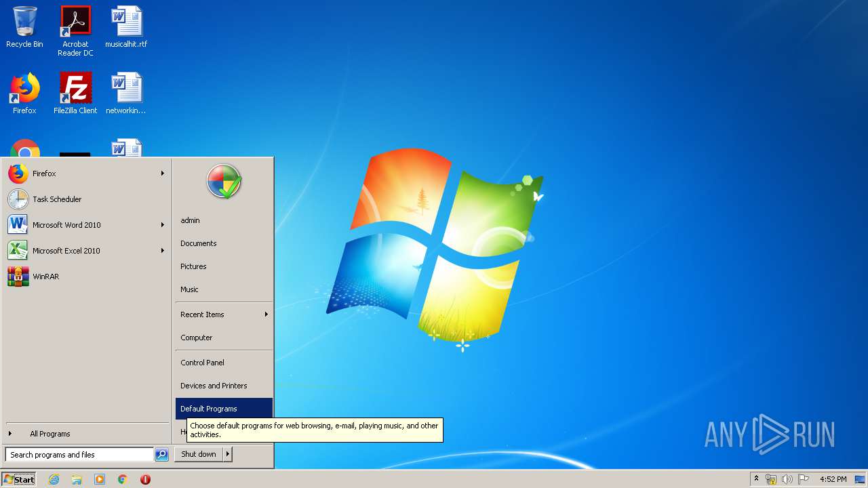Open the network status tray icon
868x488 pixels.
(771, 479)
